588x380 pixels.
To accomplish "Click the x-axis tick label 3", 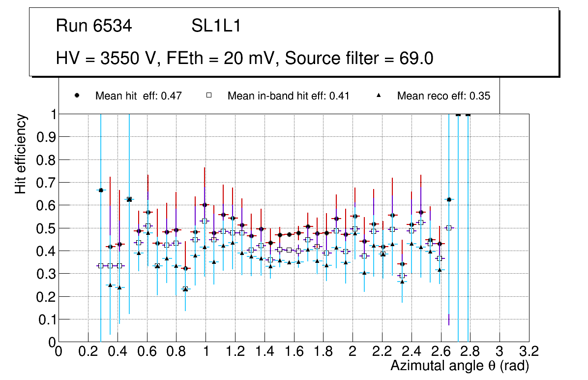I will [500, 351].
